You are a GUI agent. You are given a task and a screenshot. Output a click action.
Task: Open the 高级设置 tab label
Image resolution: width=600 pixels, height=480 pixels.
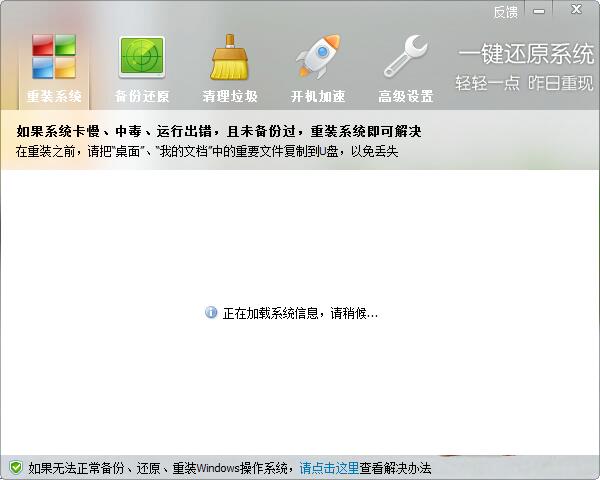pos(406,96)
